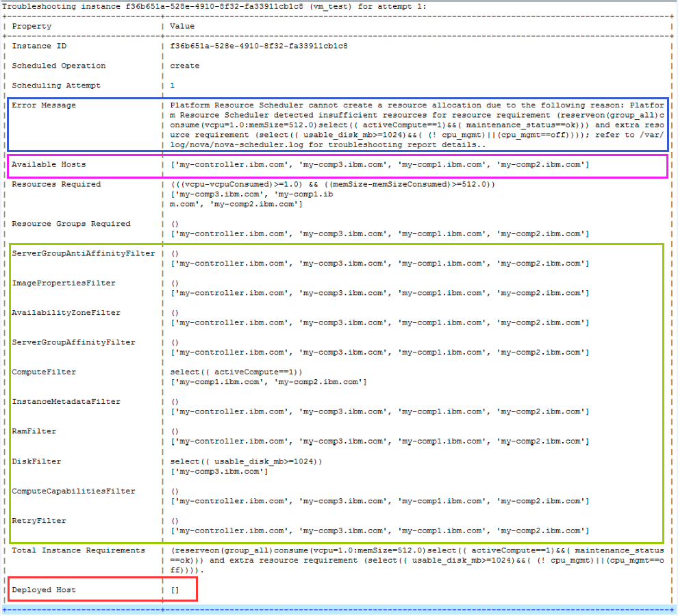
Task: Click the 'Error Message' property label
Action: point(44,105)
